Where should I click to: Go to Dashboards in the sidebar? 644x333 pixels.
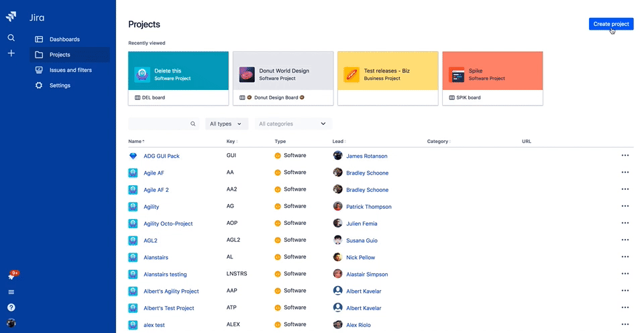point(69,40)
